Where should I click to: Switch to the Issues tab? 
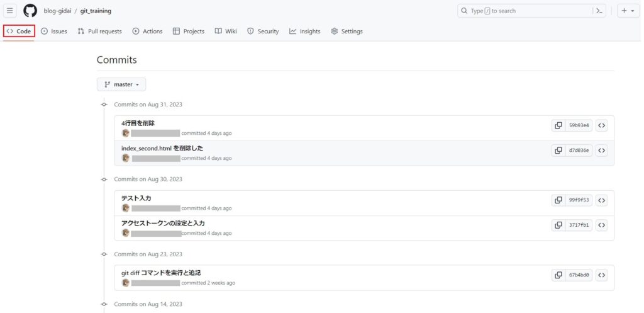point(54,31)
